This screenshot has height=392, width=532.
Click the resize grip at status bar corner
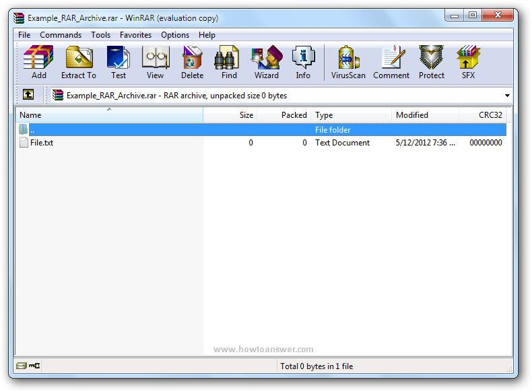[x=509, y=369]
